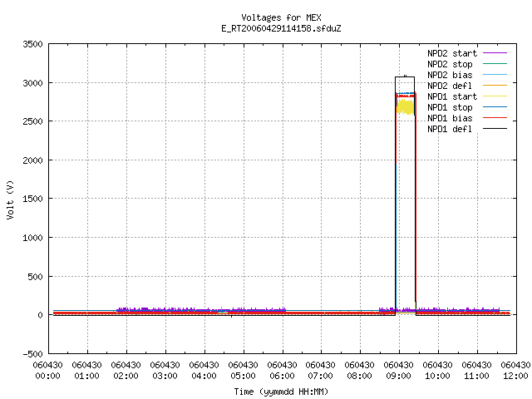Click the '060430 05:00' time tick label
The width and height of the screenshot is (532, 399).
click(x=243, y=371)
